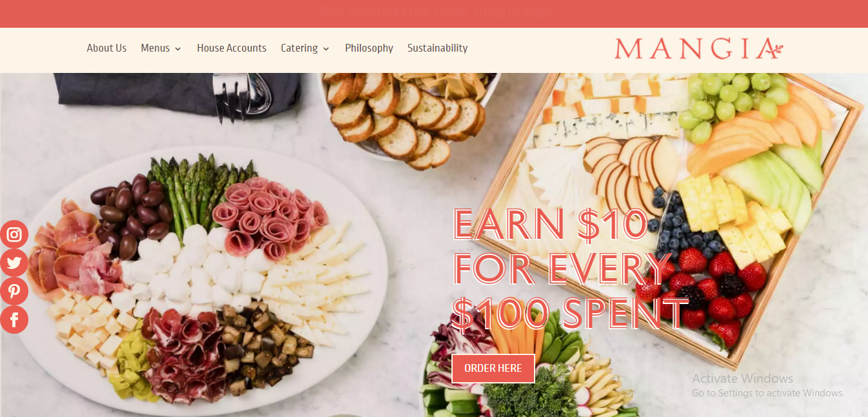This screenshot has width=868, height=417.
Task: Click the Shop Valentine's Day Treats banner text
Action: click(395, 12)
